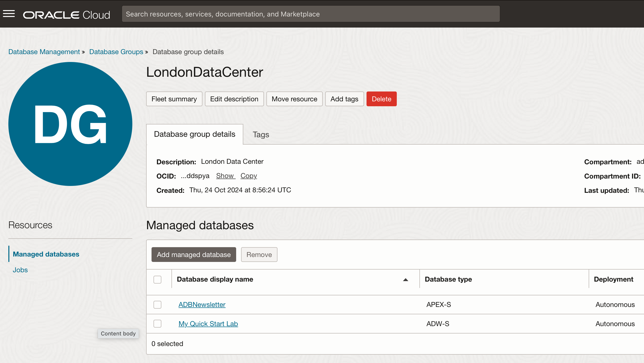Focus the search resources input field
644x363 pixels.
click(310, 14)
